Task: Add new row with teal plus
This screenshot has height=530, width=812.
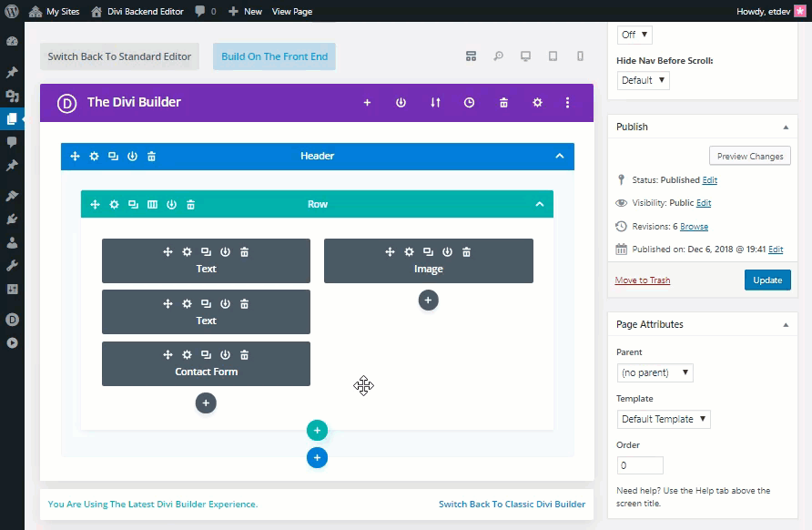Action: [317, 431]
